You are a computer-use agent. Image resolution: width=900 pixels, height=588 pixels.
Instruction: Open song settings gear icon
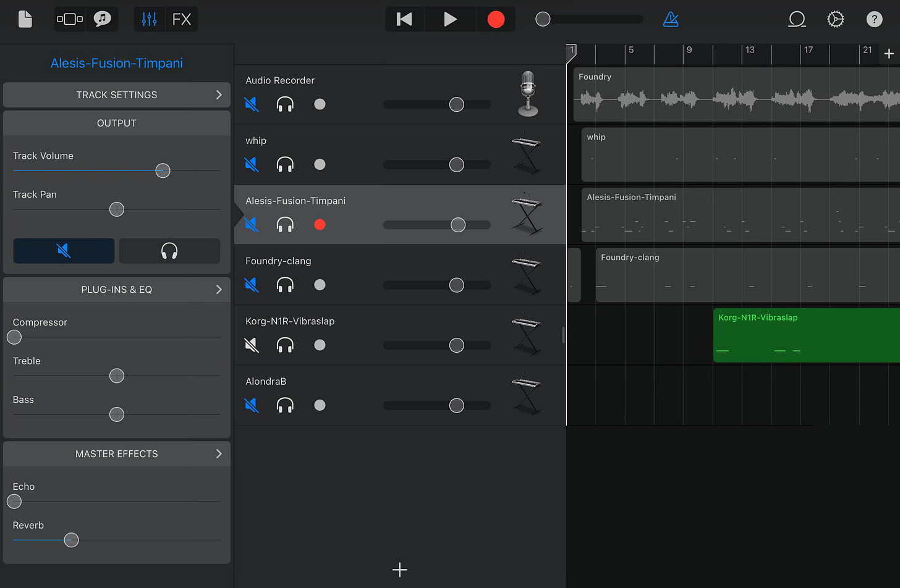(835, 19)
